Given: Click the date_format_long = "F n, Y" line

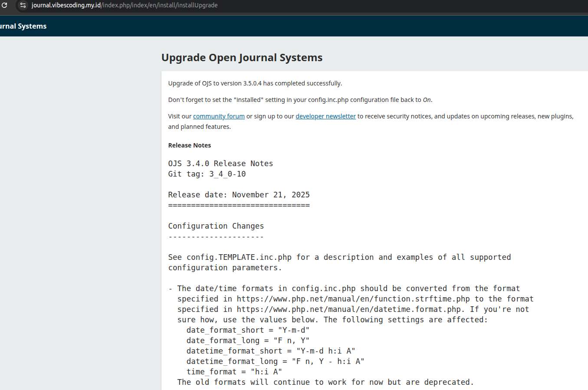Looking at the screenshot, I should click(x=248, y=341).
